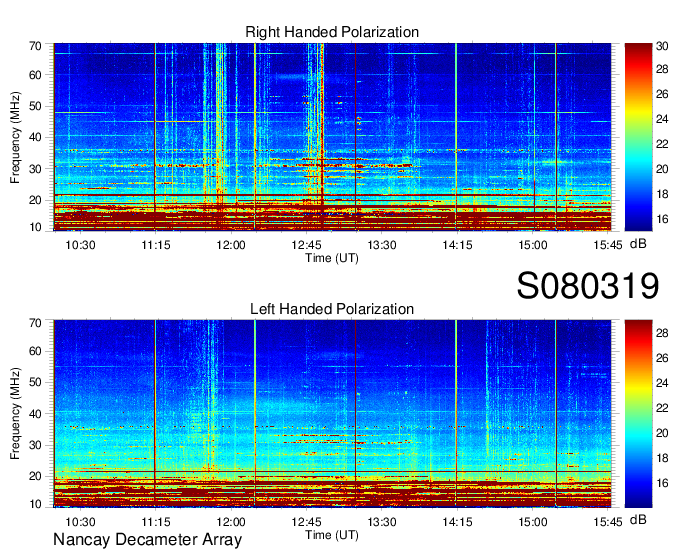Click the 22 label on Right Handed color bar

click(662, 144)
